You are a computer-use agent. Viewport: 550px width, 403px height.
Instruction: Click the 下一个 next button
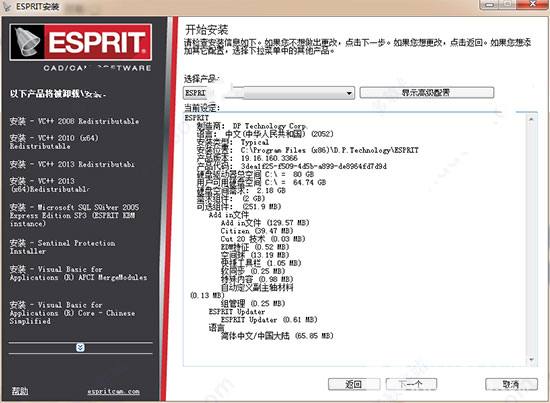click(x=411, y=384)
